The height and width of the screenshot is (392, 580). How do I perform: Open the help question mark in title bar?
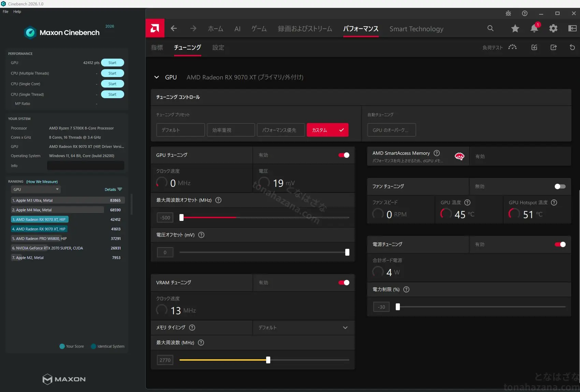(525, 13)
